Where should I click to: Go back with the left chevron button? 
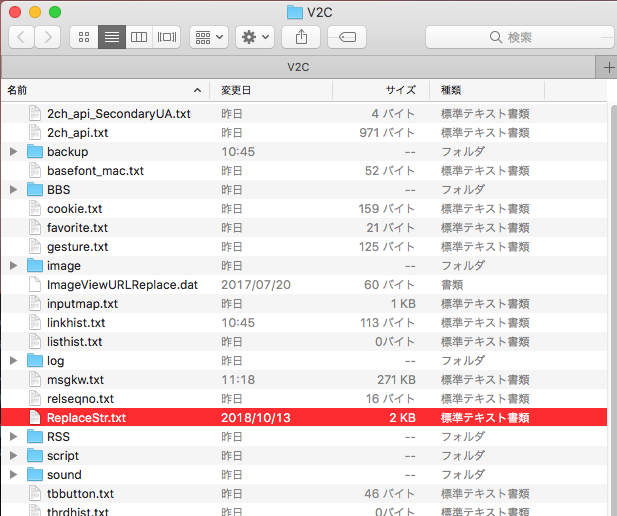(x=21, y=37)
